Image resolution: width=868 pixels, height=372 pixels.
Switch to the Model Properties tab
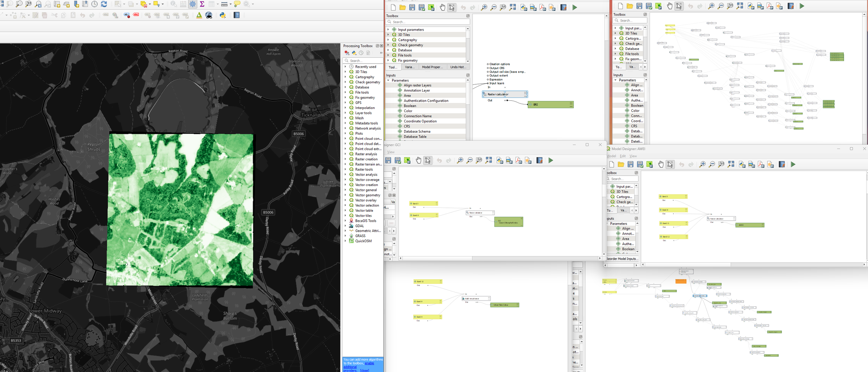click(x=433, y=67)
